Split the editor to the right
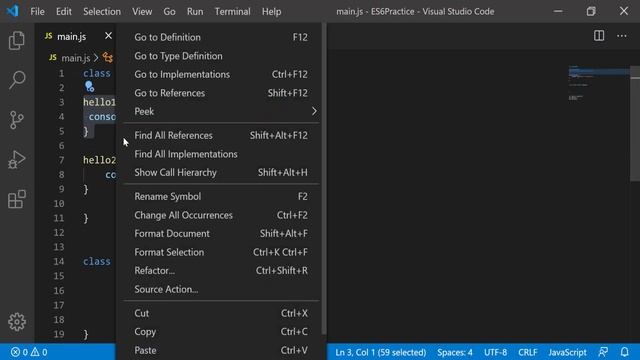 (599, 36)
